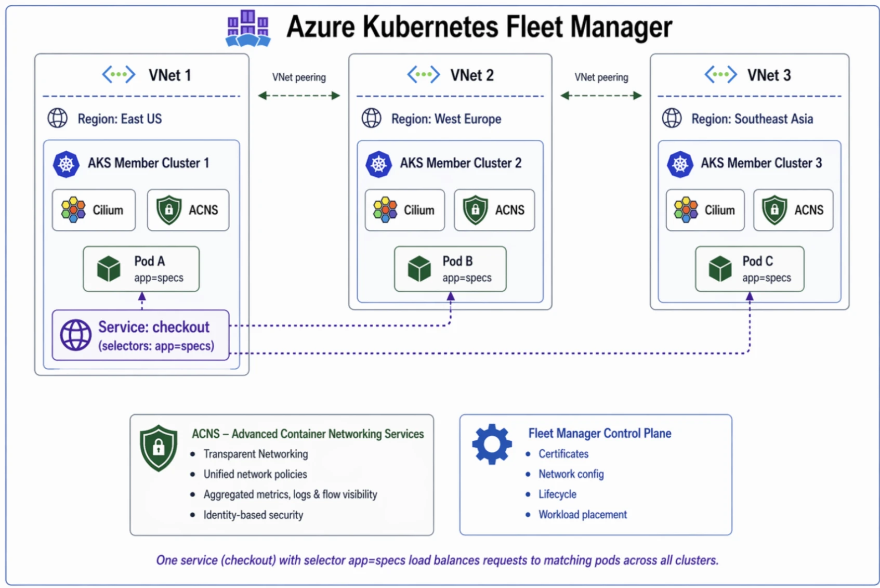The height and width of the screenshot is (588, 880).
Task: Click the Pod B name text
Action: pyautogui.click(x=457, y=261)
